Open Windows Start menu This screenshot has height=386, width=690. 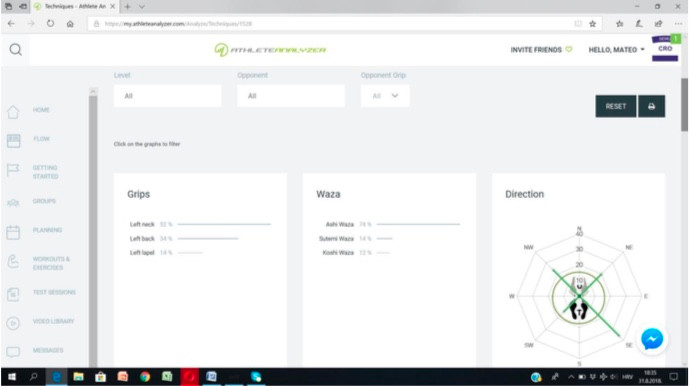pyautogui.click(x=12, y=377)
